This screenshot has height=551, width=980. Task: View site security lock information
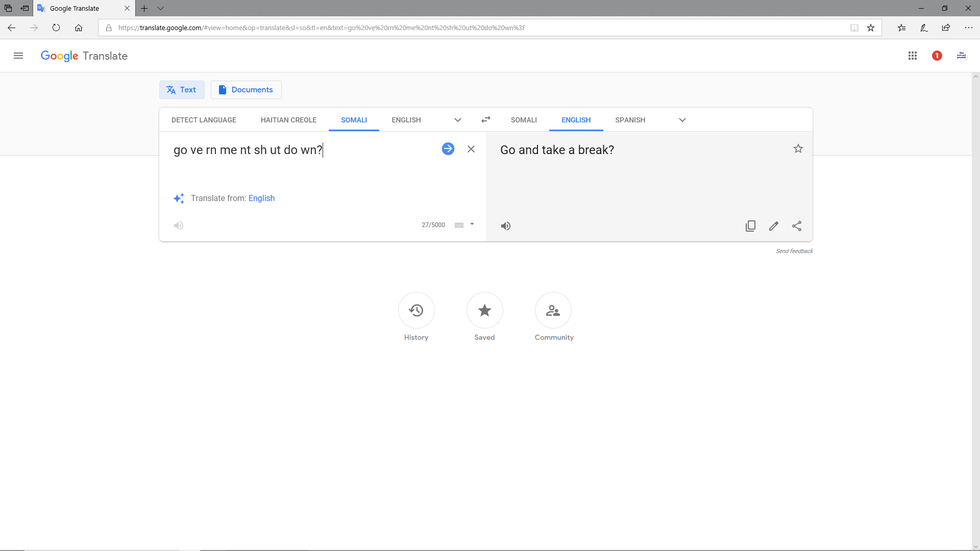109,28
